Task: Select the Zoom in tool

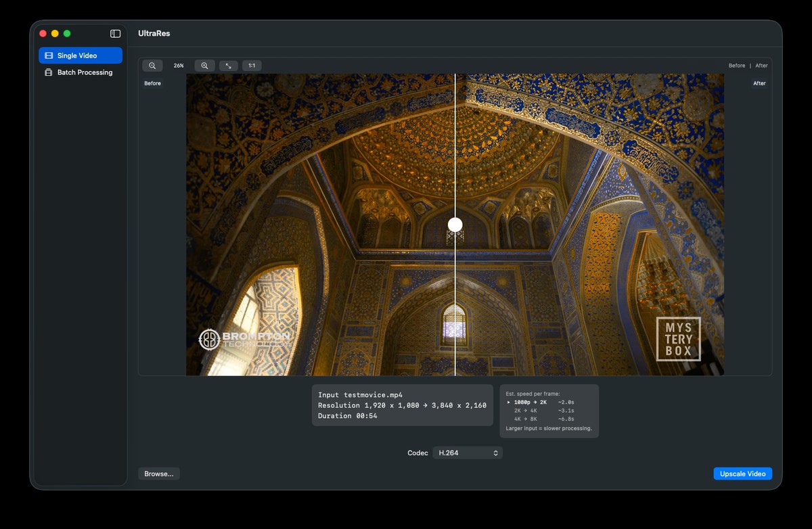Action: [204, 65]
